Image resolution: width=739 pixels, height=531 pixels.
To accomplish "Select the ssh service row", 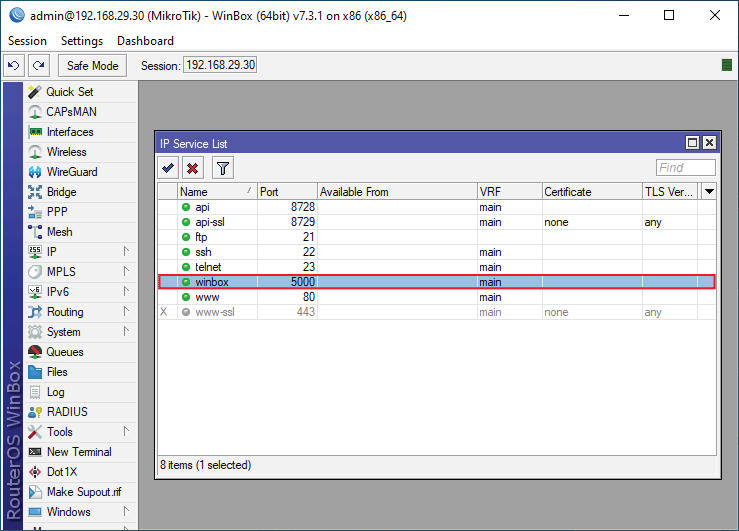I will [437, 252].
